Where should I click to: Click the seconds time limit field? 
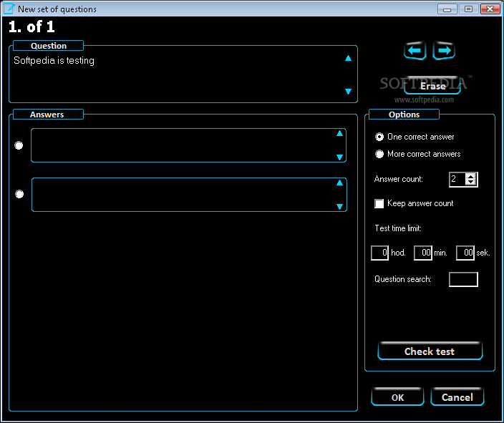tap(465, 253)
